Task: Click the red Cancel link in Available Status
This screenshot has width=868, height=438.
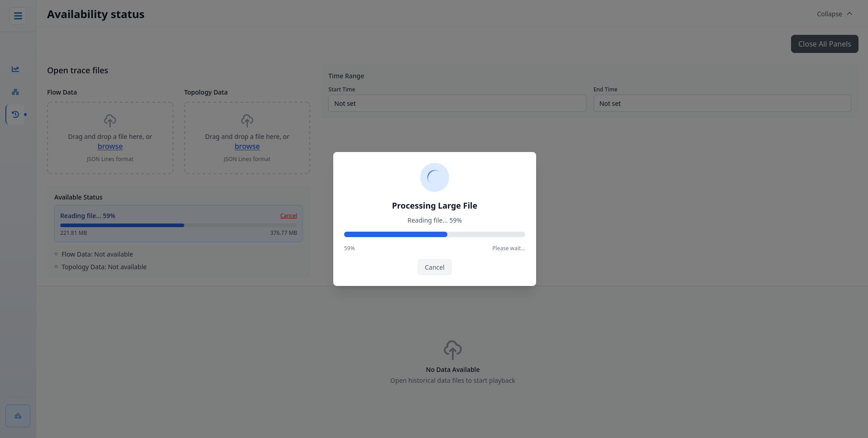Action: click(x=288, y=216)
